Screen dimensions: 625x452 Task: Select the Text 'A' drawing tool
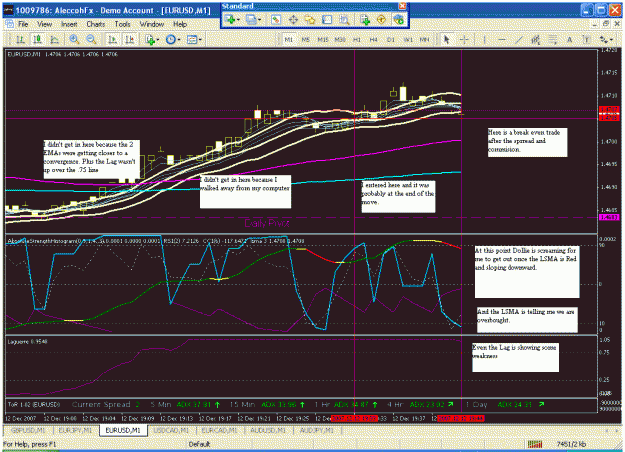[570, 39]
